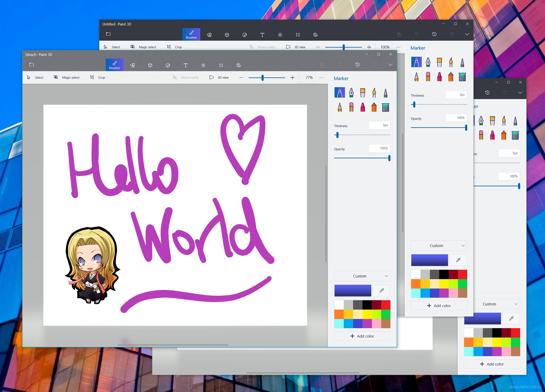
Task: Click Thickness slider in bleach window
Action: point(362,135)
